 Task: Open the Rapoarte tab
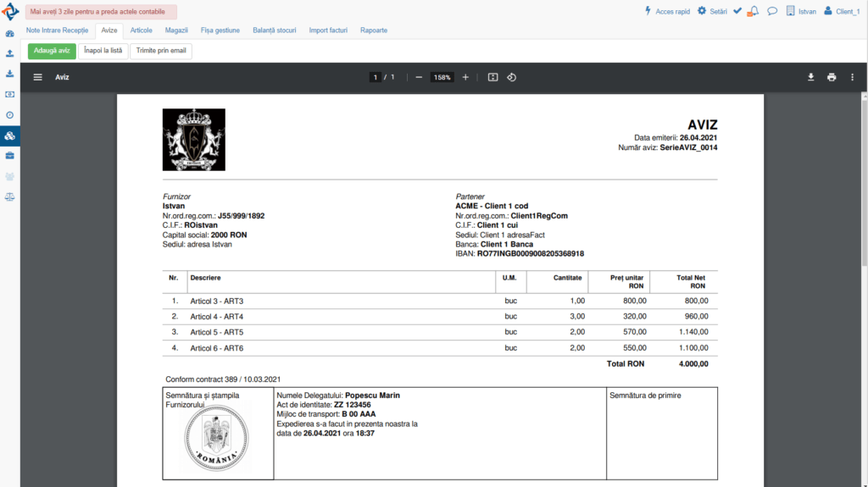[374, 30]
